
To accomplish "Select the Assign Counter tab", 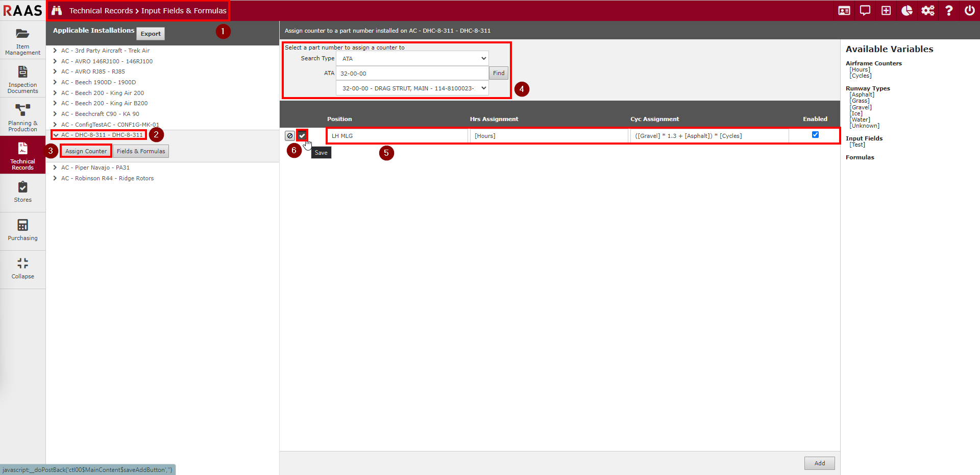I will [x=86, y=151].
